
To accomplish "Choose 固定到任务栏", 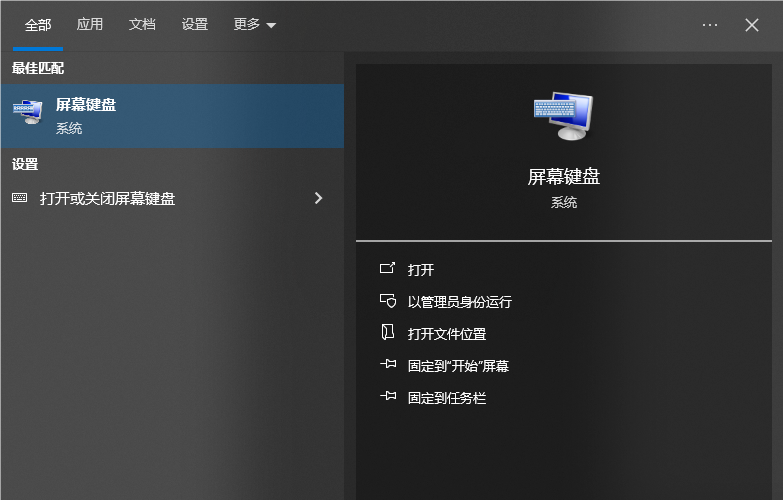I will [447, 398].
